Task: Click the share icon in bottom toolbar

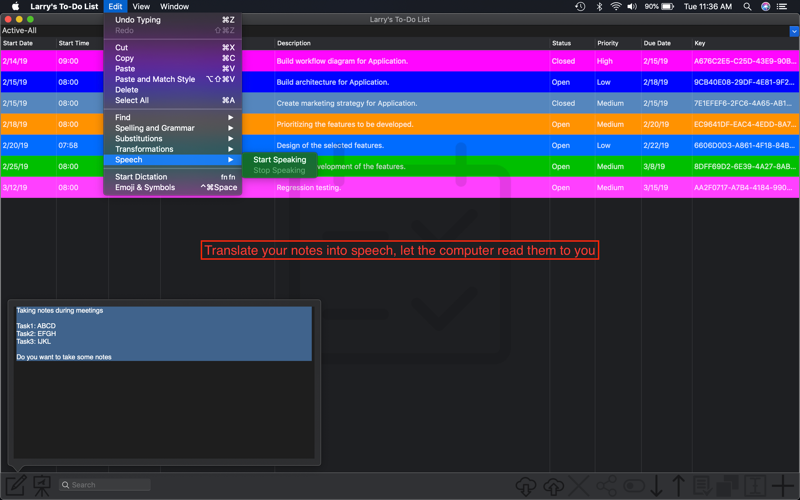Action: [606, 486]
